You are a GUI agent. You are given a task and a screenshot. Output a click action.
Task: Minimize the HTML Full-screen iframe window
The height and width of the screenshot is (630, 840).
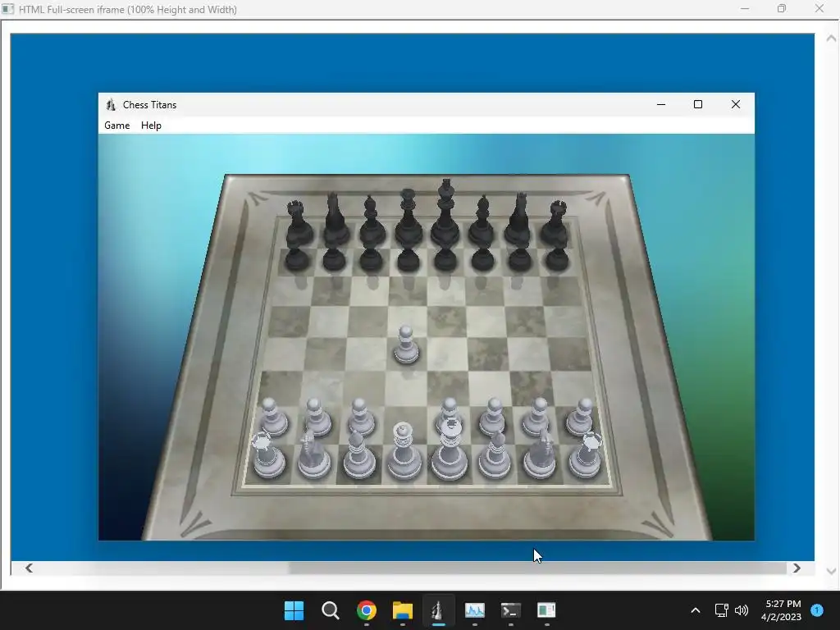[745, 8]
